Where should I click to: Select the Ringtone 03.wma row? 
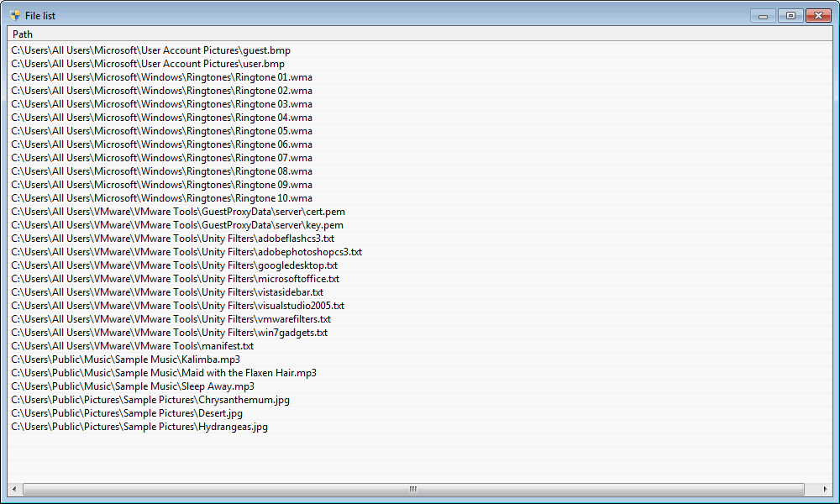(x=420, y=104)
